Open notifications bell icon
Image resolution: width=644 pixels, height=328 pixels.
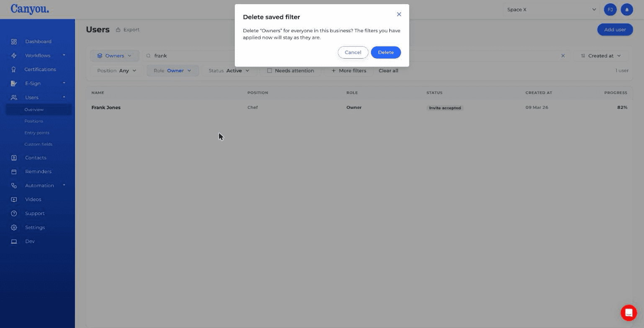pyautogui.click(x=627, y=10)
